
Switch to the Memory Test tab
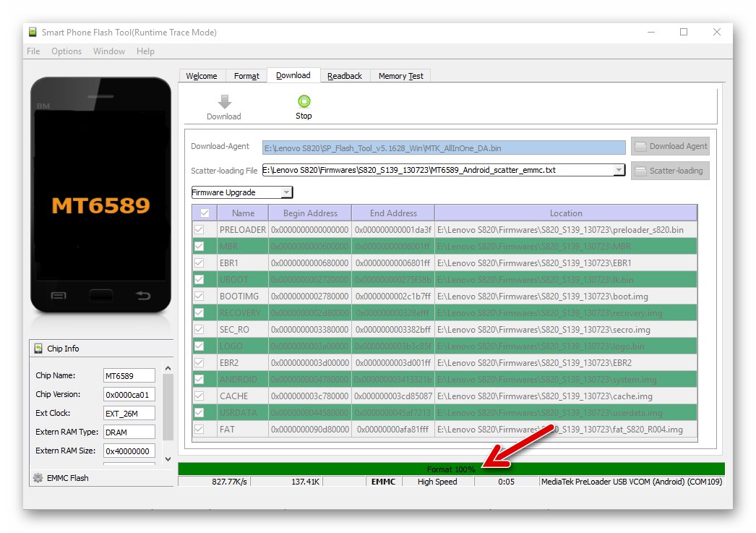coord(400,75)
